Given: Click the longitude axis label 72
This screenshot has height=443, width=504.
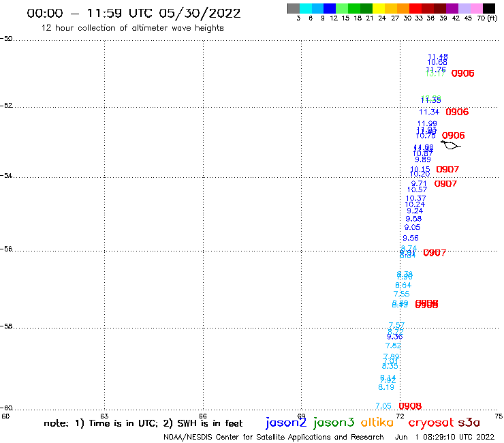Looking at the screenshot, I should pyautogui.click(x=400, y=416).
